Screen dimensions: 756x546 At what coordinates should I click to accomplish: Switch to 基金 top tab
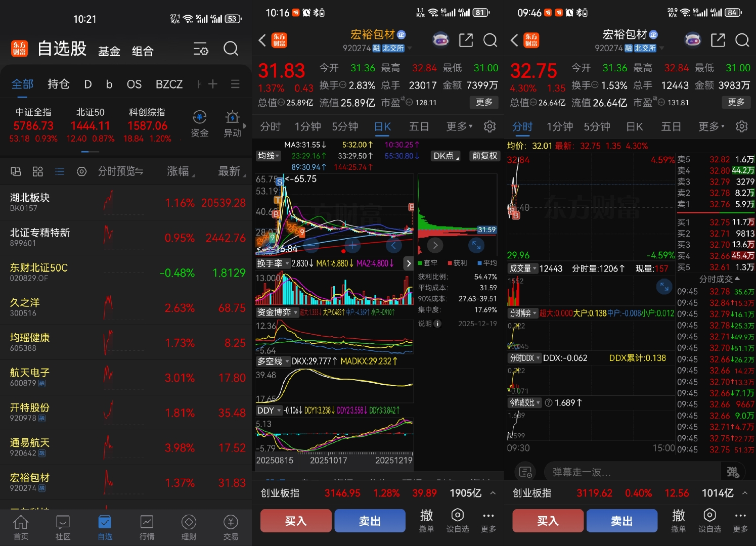pyautogui.click(x=109, y=51)
